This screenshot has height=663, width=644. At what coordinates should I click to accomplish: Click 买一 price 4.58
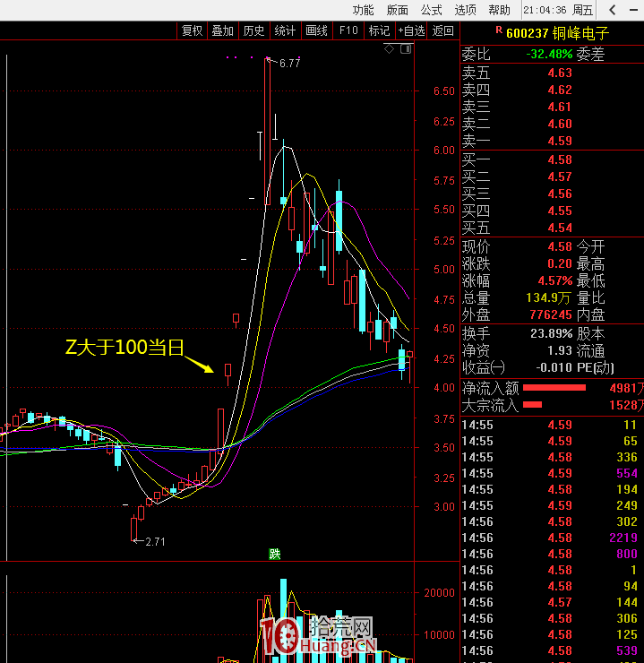pyautogui.click(x=560, y=159)
